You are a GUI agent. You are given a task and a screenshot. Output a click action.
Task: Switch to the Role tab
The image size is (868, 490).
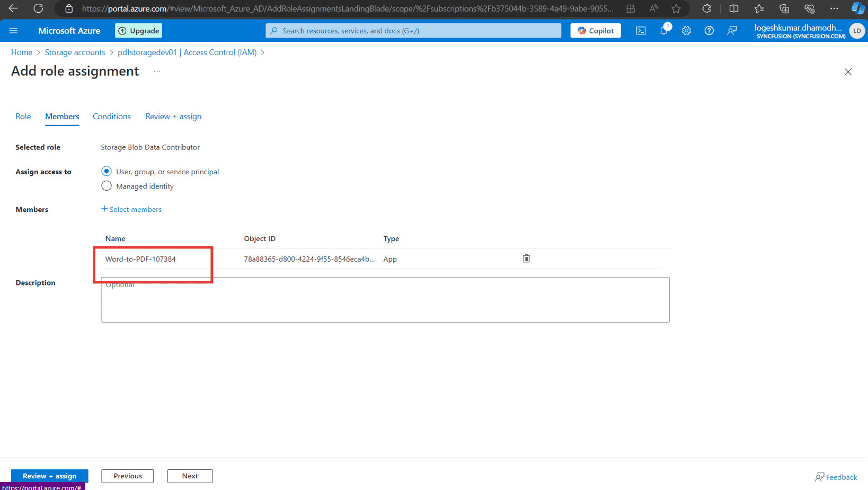[23, 117]
